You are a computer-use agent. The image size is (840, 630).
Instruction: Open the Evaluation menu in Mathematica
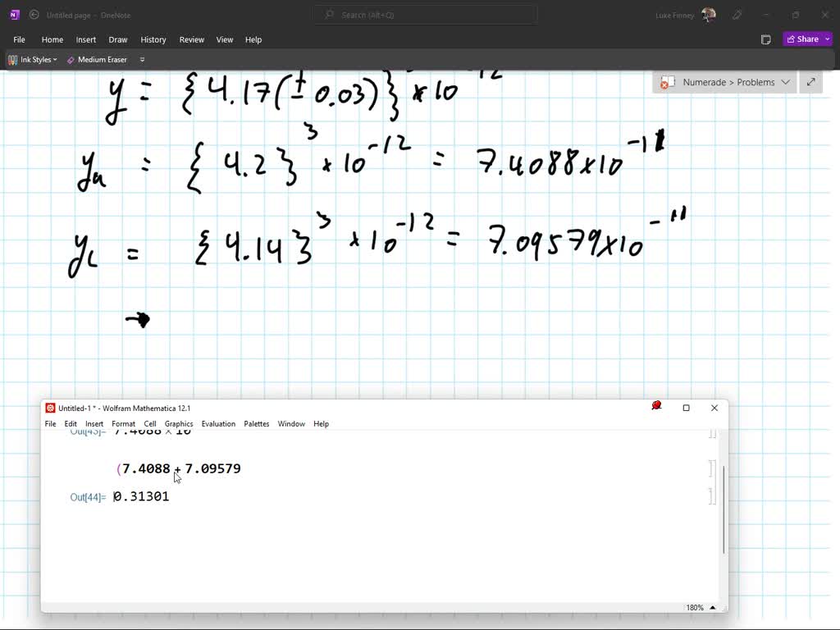(218, 423)
